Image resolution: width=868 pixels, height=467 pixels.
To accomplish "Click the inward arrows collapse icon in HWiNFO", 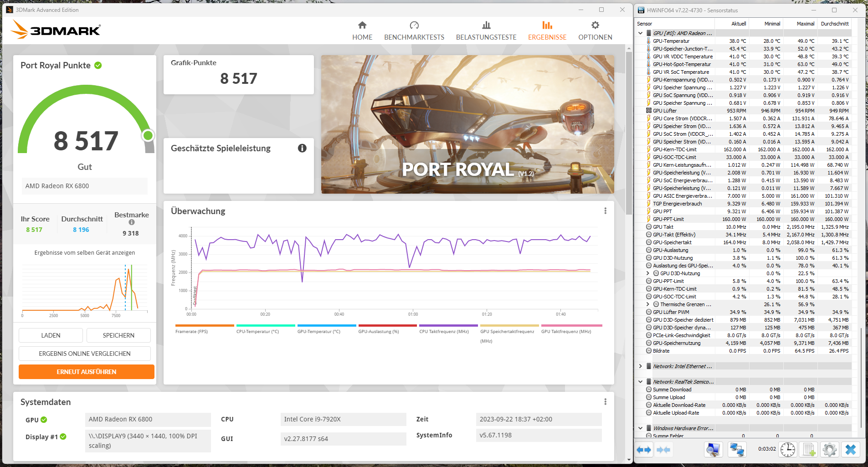I will coord(663,450).
